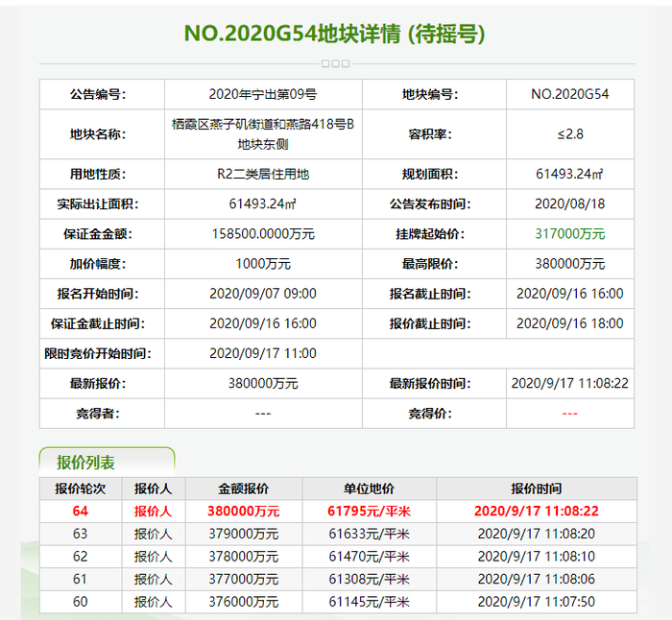This screenshot has width=672, height=620.
Task: Click the 竞得者 value dashes
Action: [263, 414]
